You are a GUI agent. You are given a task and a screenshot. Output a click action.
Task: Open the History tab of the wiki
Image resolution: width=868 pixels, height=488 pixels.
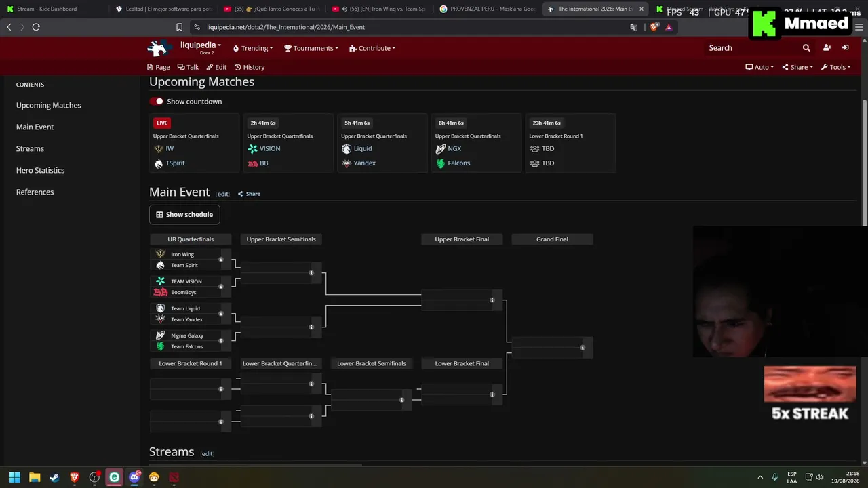tap(250, 67)
